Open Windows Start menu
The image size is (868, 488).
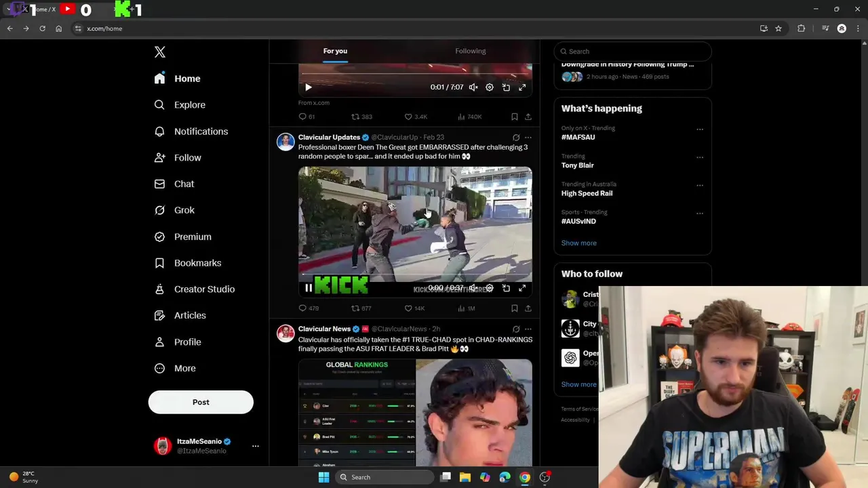point(323,477)
